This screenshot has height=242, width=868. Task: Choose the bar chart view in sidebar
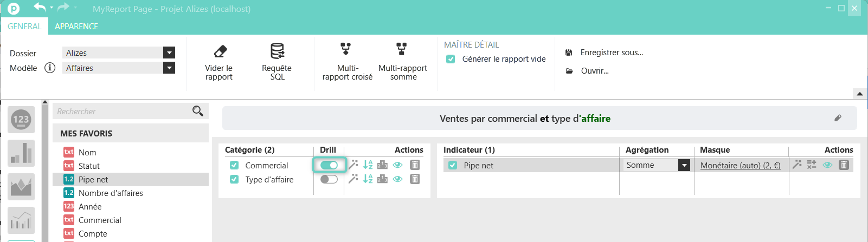pyautogui.click(x=21, y=153)
